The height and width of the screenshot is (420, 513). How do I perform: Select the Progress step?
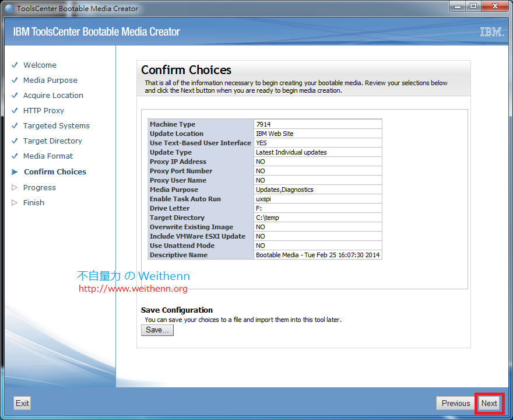pos(39,188)
